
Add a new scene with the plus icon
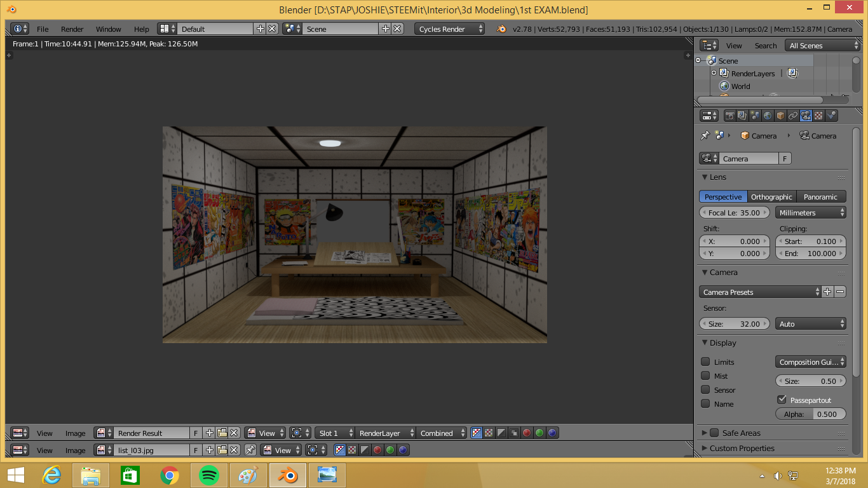tap(385, 29)
